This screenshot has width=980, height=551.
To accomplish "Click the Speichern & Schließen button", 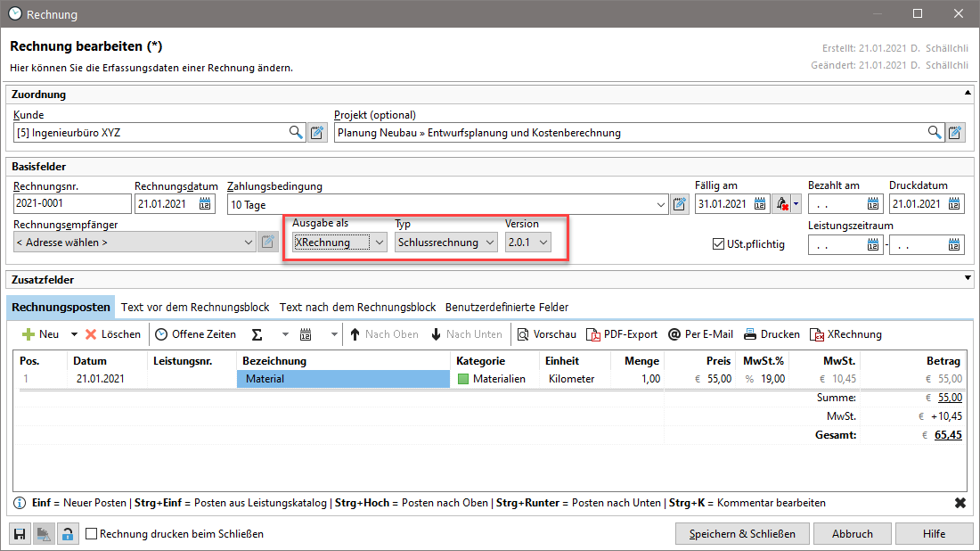I will [x=742, y=534].
